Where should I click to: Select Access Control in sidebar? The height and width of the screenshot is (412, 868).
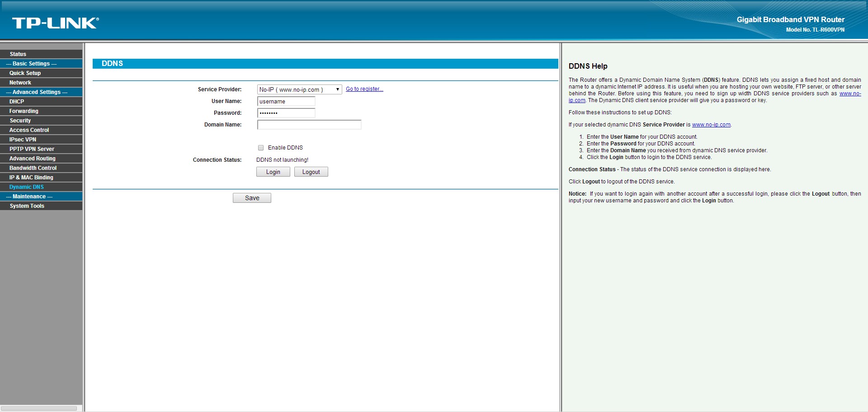tap(41, 130)
